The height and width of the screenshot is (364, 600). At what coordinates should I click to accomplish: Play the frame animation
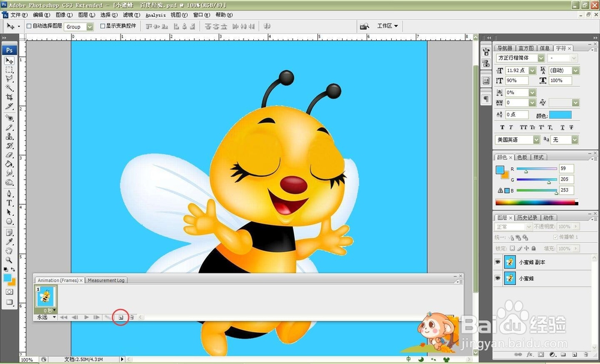click(86, 317)
